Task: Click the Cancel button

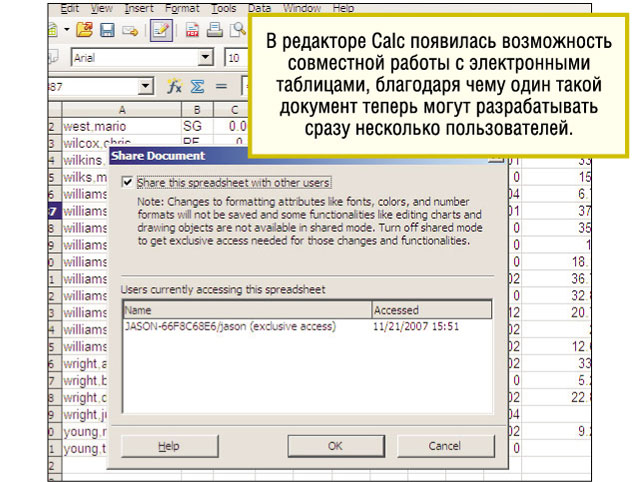Action: [445, 446]
